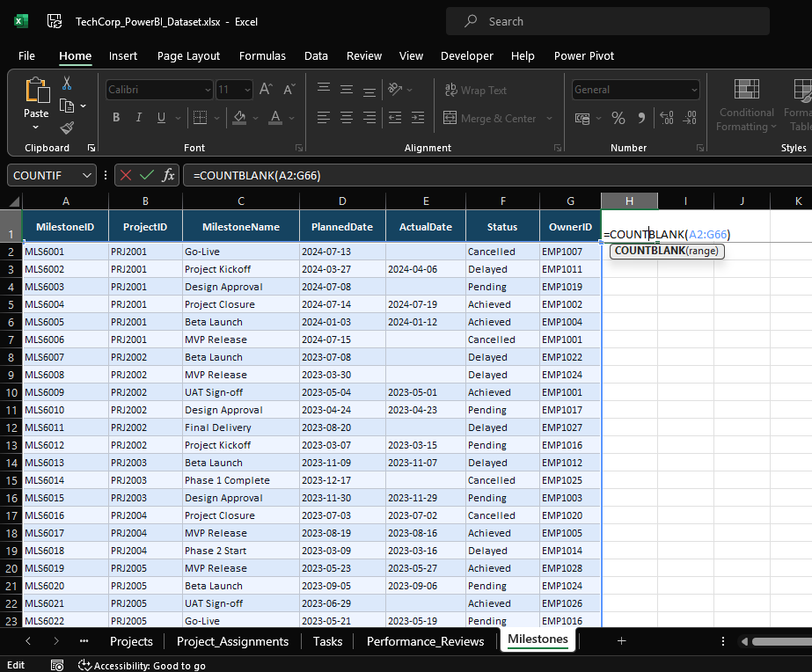Align cell text to the right
This screenshot has height=672, width=812.
369,118
